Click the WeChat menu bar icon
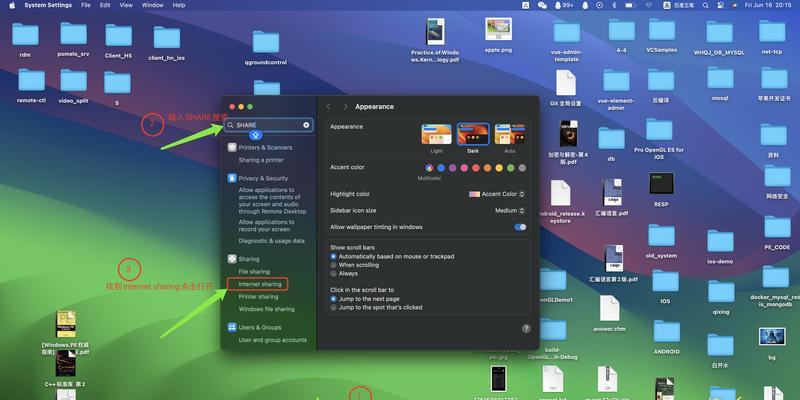Screen dimensions: 800x400 [x=542, y=5]
